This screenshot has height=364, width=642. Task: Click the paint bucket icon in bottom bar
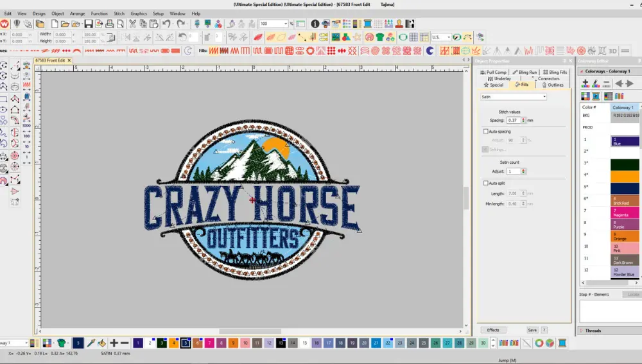click(102, 343)
